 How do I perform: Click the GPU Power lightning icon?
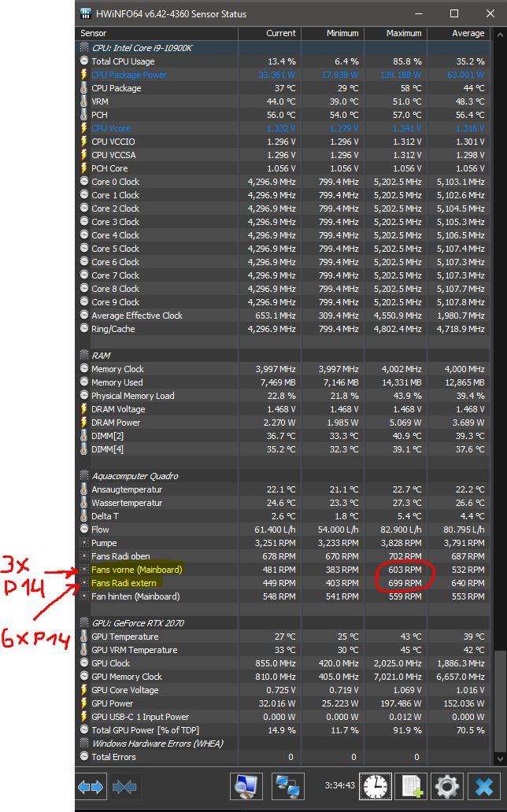click(x=84, y=703)
